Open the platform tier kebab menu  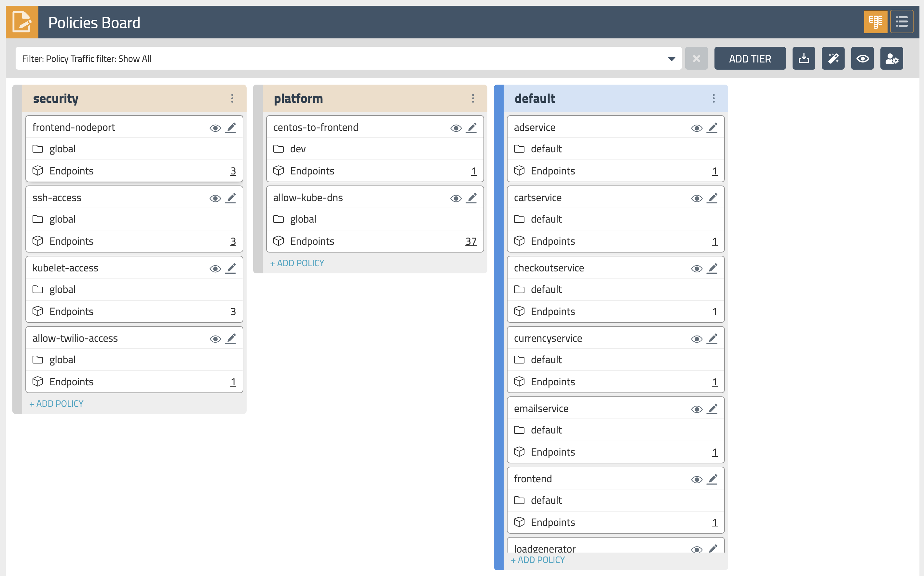click(473, 98)
